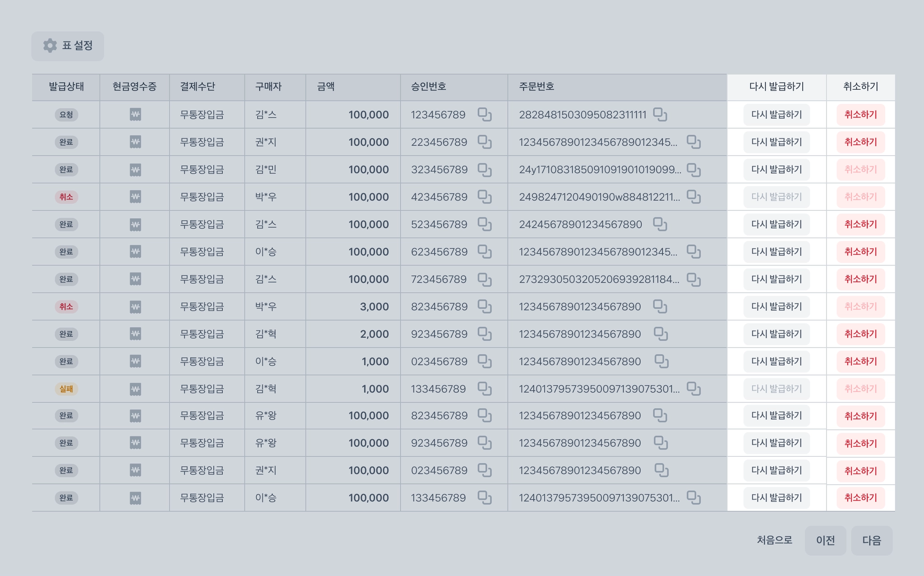Screen dimensions: 924x576
Task: Click the 실패 status badge
Action: pos(66,389)
